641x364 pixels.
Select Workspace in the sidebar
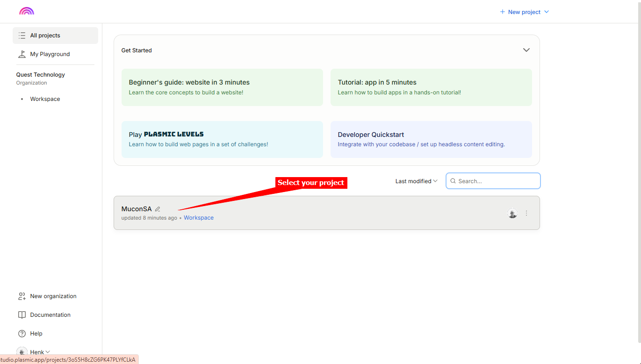click(x=45, y=99)
